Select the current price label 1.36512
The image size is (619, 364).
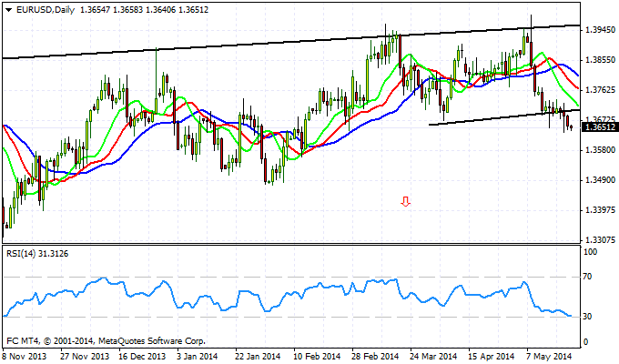point(601,127)
